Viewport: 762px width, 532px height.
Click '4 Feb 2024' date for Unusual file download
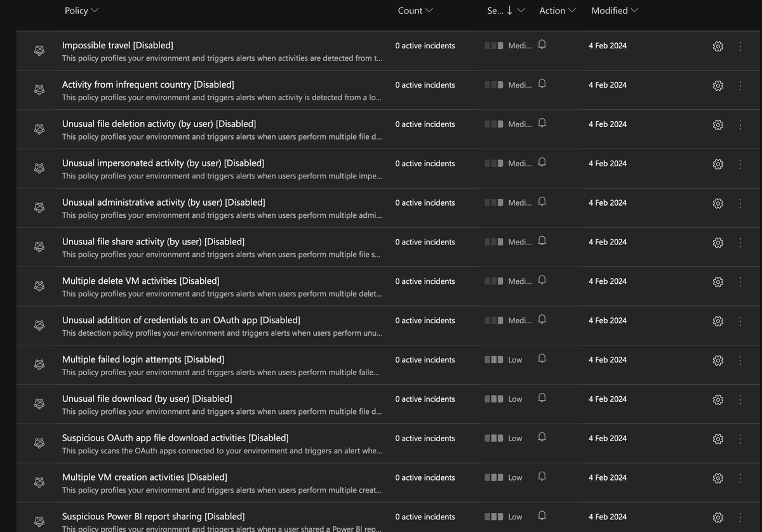pyautogui.click(x=607, y=399)
